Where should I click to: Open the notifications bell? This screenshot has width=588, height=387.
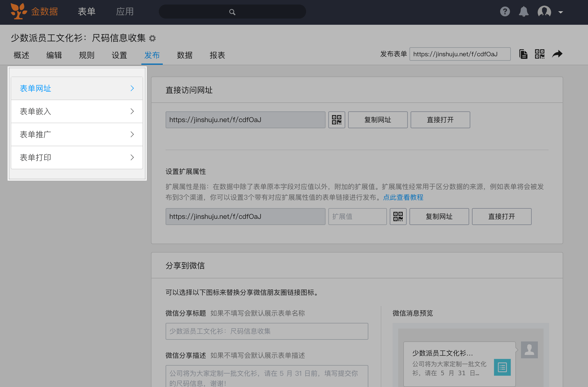[524, 12]
